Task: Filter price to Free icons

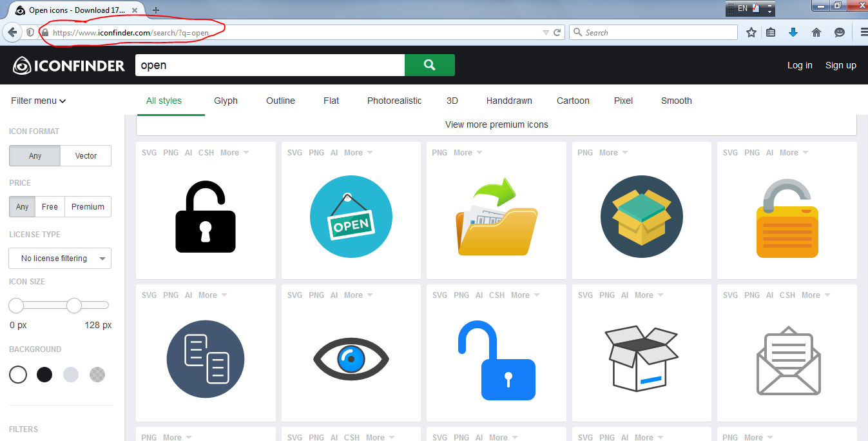Action: [x=50, y=207]
